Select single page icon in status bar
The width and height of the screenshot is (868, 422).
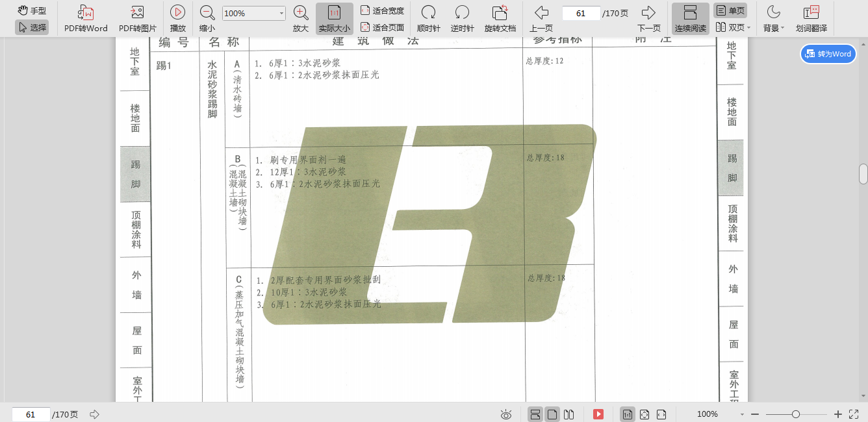552,414
